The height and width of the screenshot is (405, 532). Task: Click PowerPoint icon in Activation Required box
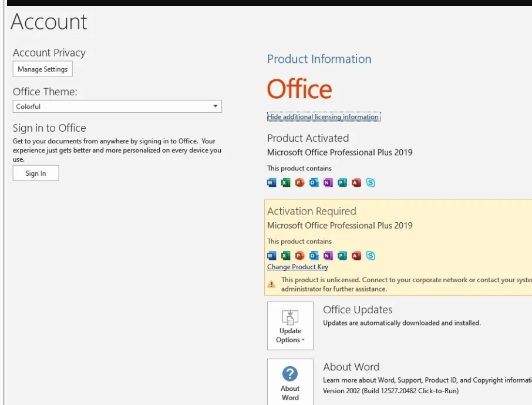click(x=299, y=256)
